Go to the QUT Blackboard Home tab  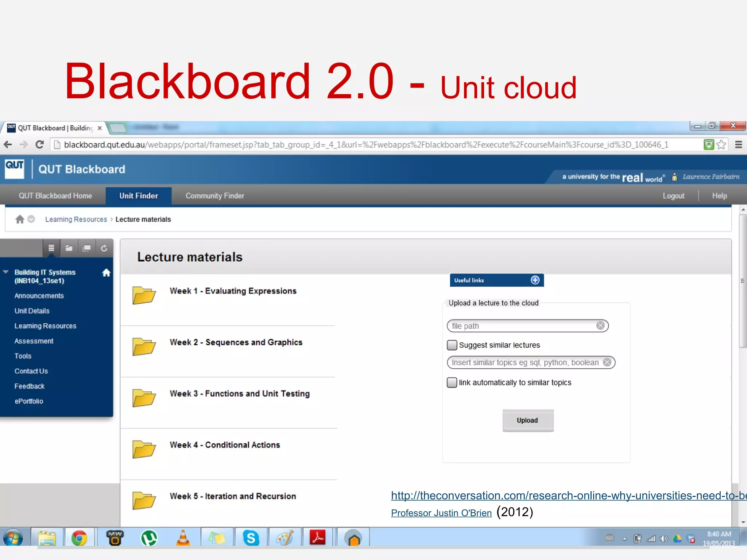coord(55,196)
